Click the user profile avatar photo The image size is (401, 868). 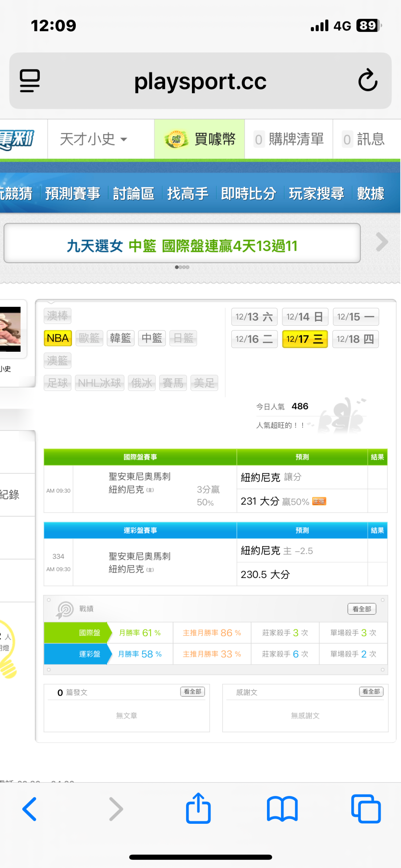coord(10,329)
